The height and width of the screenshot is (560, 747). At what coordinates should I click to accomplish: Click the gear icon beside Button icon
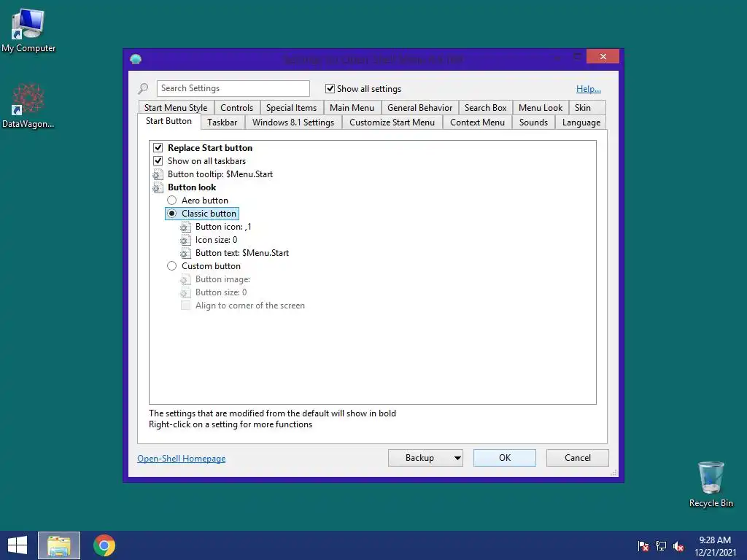185,227
